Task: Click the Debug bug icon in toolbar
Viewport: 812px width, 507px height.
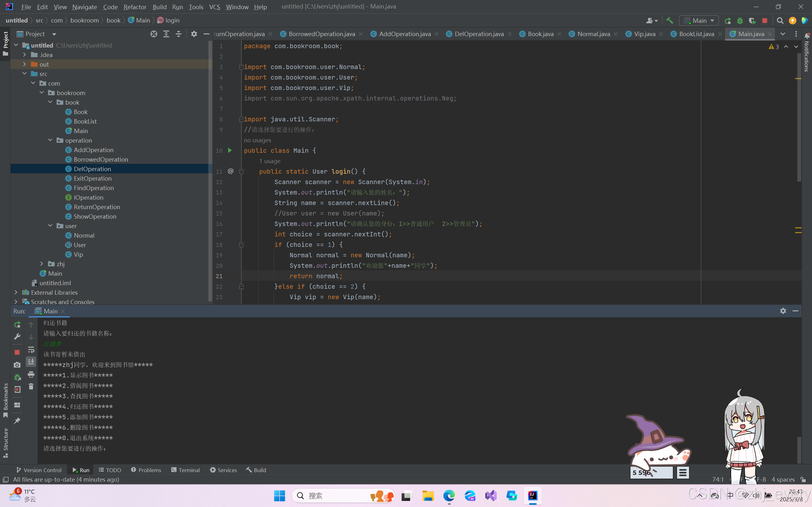Action: [740, 21]
